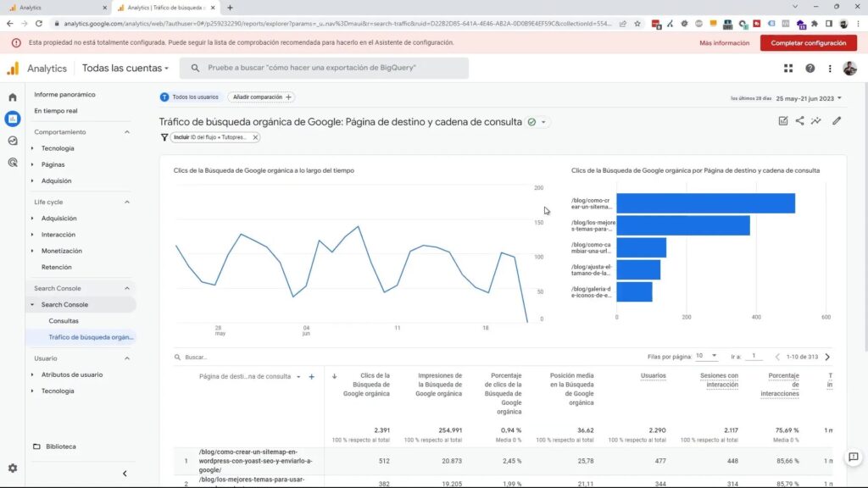Open the 'Todas las cuentas' account selector
This screenshot has width=868, height=488.
pyautogui.click(x=125, y=68)
